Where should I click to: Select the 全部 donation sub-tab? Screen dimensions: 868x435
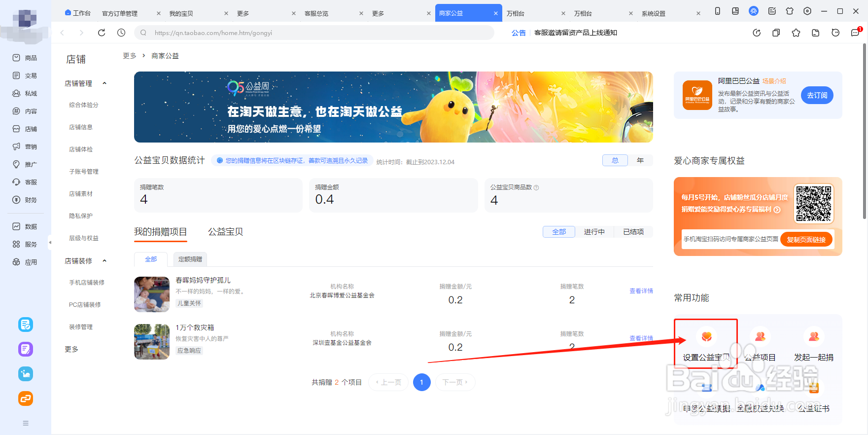151,259
